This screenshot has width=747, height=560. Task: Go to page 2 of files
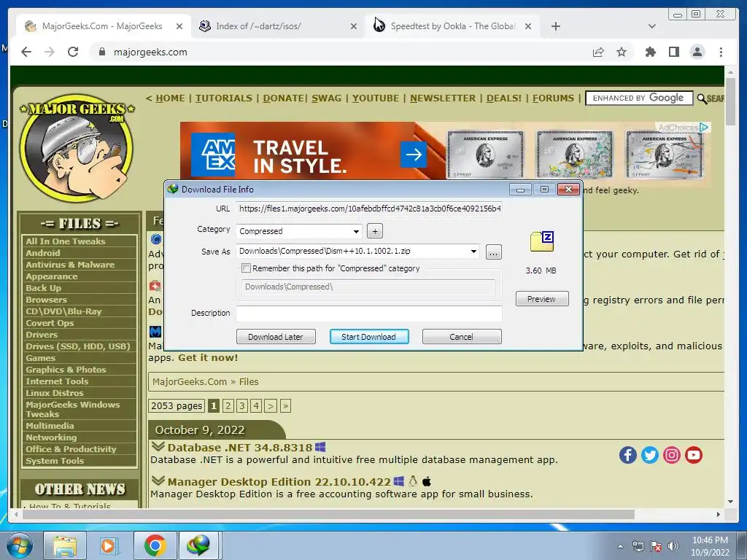228,405
